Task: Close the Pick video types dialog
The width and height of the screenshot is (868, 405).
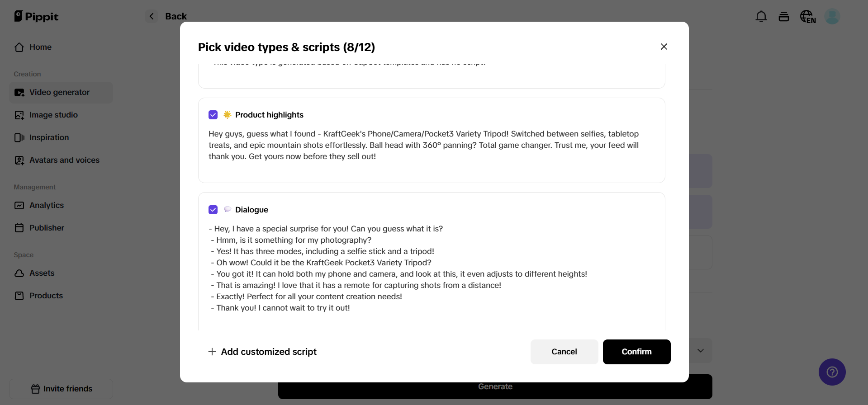Action: tap(664, 47)
